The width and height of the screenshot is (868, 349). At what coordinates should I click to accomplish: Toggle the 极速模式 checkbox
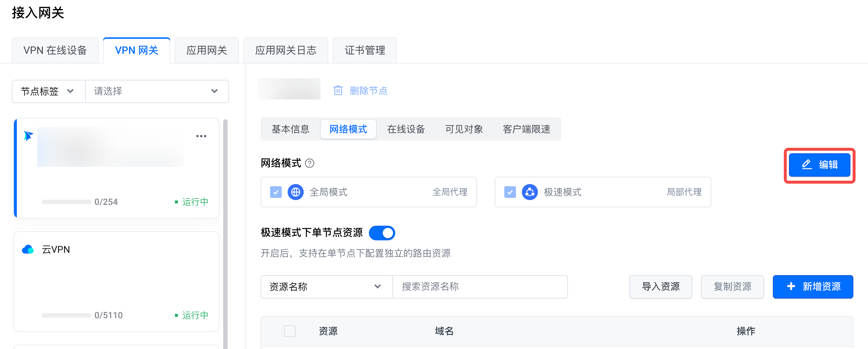click(510, 192)
